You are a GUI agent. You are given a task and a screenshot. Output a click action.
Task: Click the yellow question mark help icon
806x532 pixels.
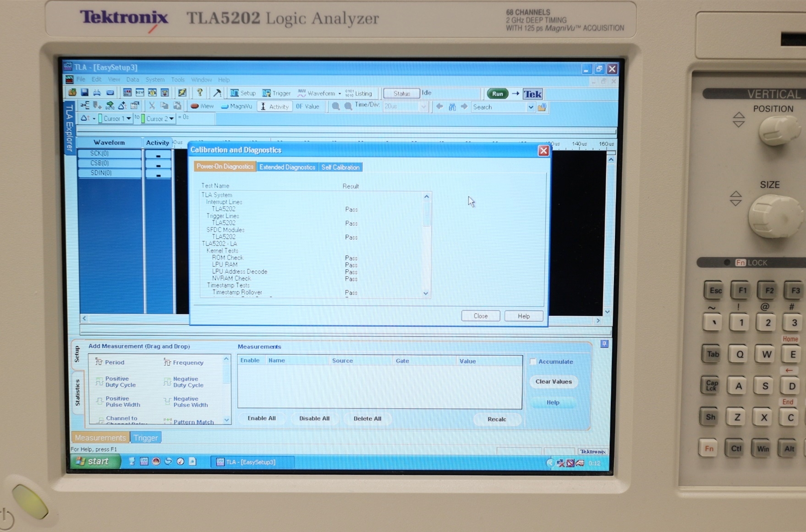click(199, 92)
